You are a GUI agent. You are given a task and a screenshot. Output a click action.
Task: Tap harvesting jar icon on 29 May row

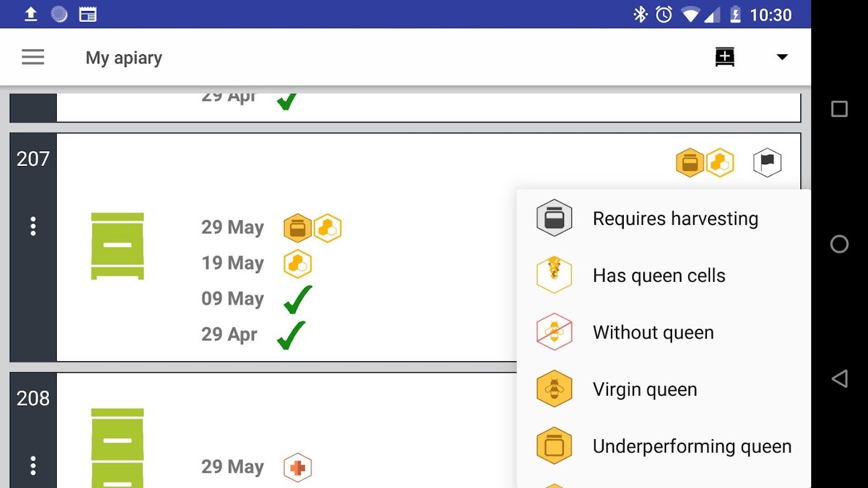pyautogui.click(x=298, y=228)
